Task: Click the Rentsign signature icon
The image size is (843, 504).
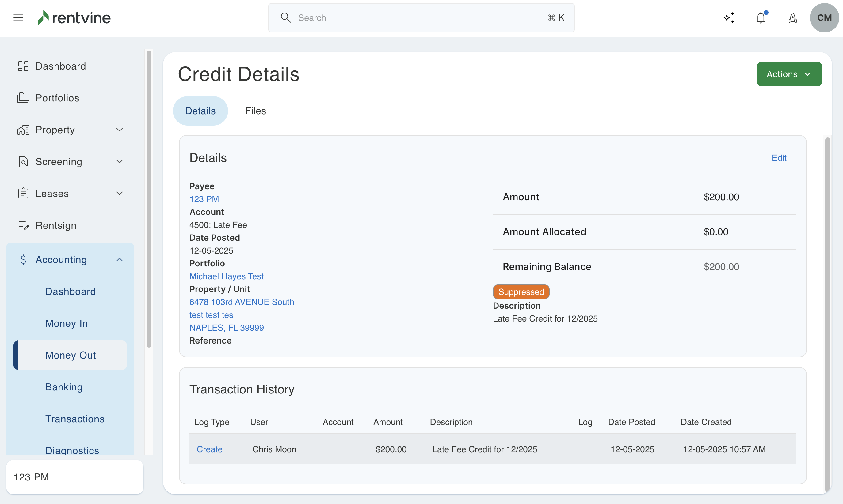Action: 23,225
